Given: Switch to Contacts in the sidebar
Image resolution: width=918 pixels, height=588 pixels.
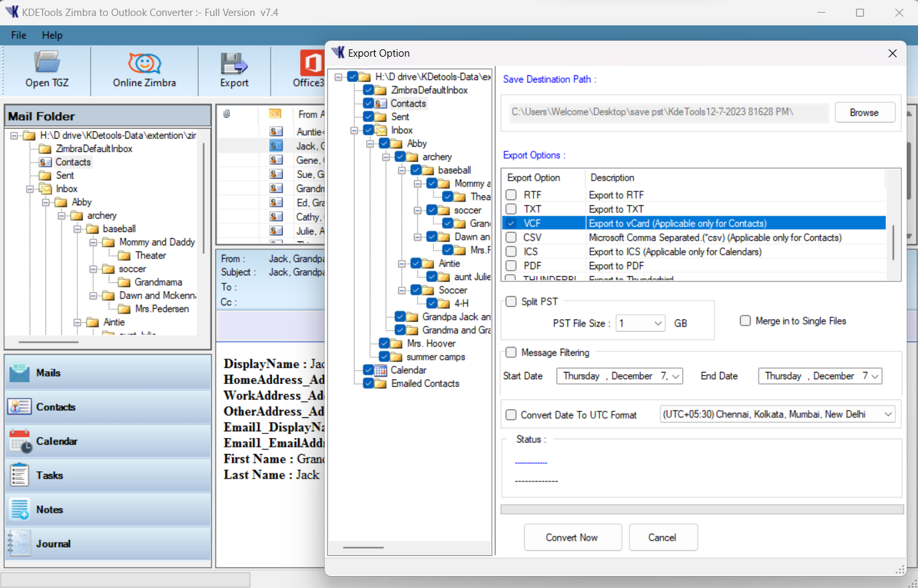Looking at the screenshot, I should tap(20, 407).
